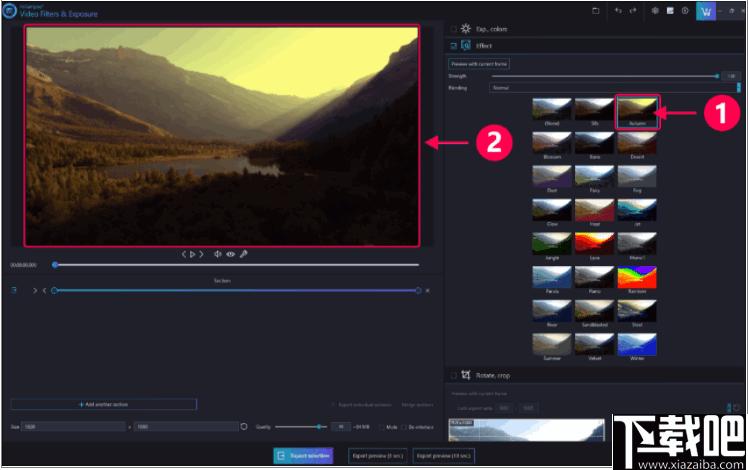Select the Blossom effect thumbnail
748x470 pixels.
552,146
